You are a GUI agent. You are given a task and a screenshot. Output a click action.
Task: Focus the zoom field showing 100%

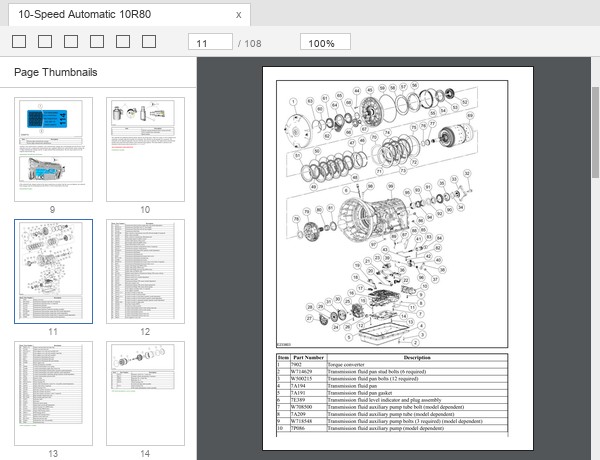point(325,42)
